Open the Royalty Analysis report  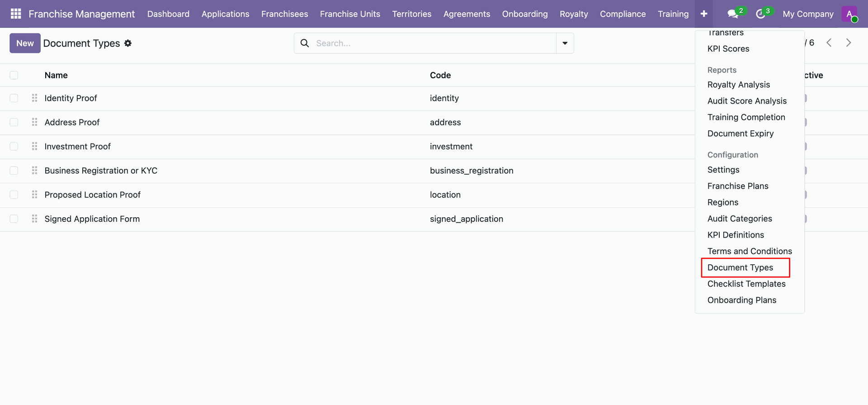click(x=739, y=85)
